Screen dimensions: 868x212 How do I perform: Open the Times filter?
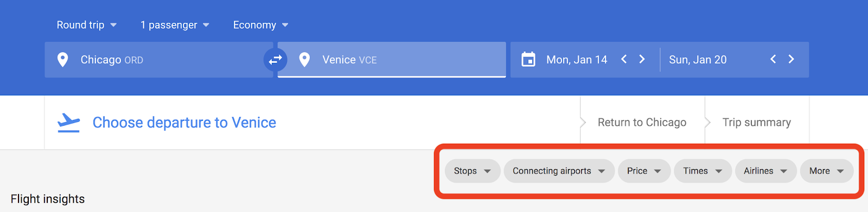tap(703, 171)
